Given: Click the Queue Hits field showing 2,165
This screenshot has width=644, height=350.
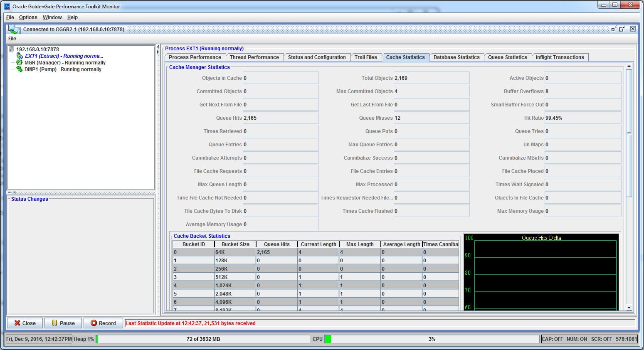Looking at the screenshot, I should tap(281, 118).
